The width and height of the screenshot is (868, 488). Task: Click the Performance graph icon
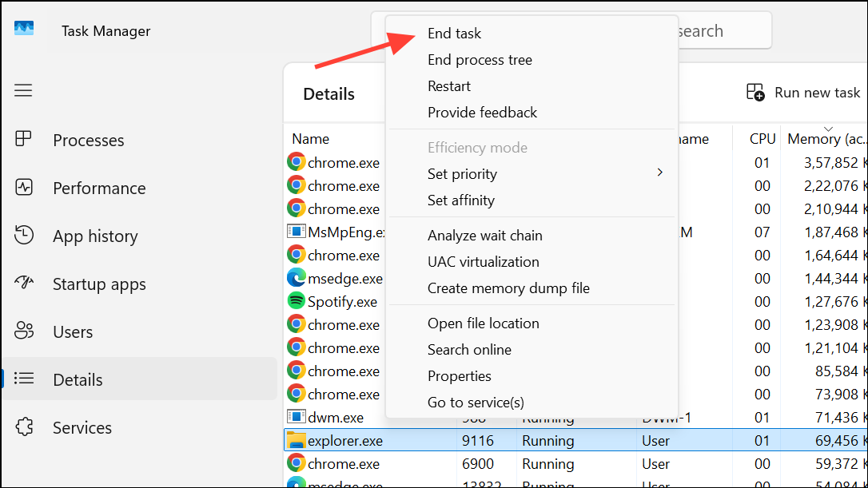tap(23, 188)
